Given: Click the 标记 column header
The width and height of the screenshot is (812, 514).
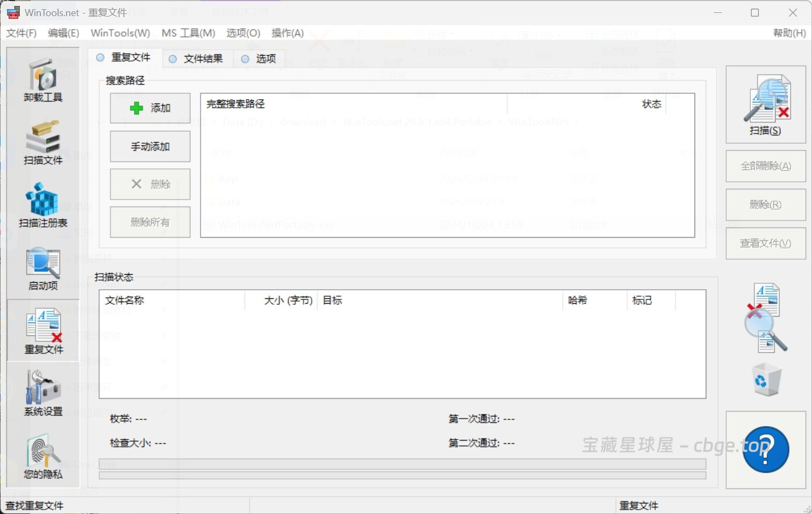Looking at the screenshot, I should (651, 300).
